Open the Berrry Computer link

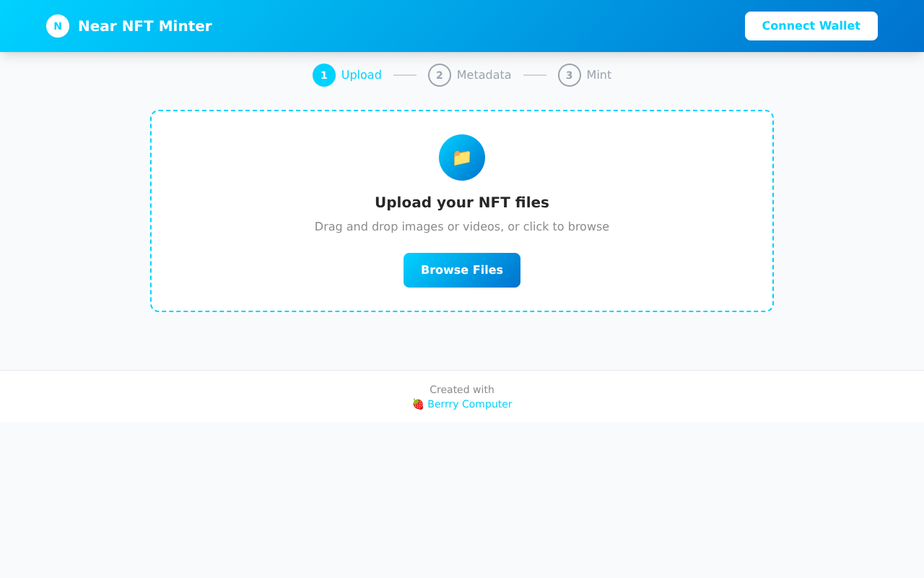pyautogui.click(x=469, y=404)
